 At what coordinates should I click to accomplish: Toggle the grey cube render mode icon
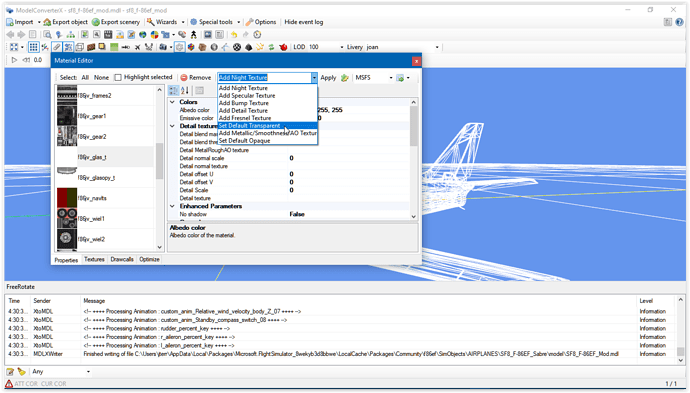pos(180,47)
